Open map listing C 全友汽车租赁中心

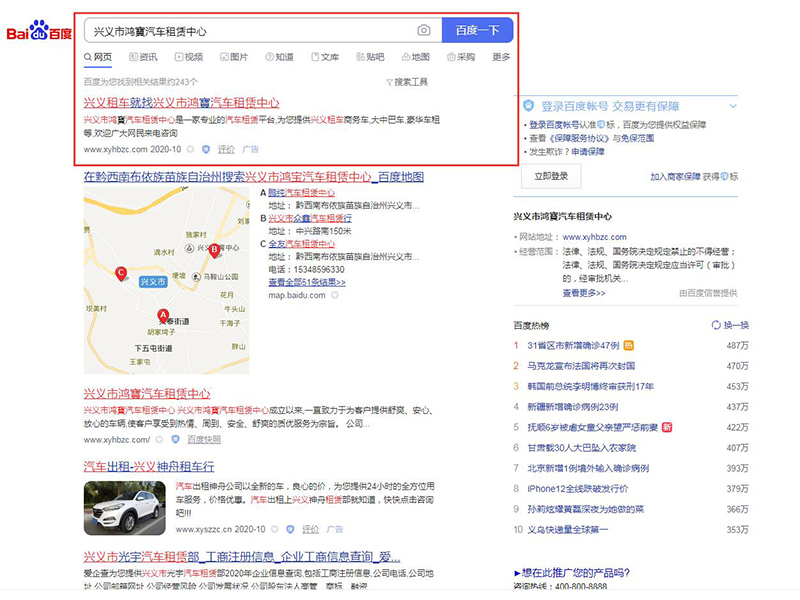pyautogui.click(x=302, y=243)
